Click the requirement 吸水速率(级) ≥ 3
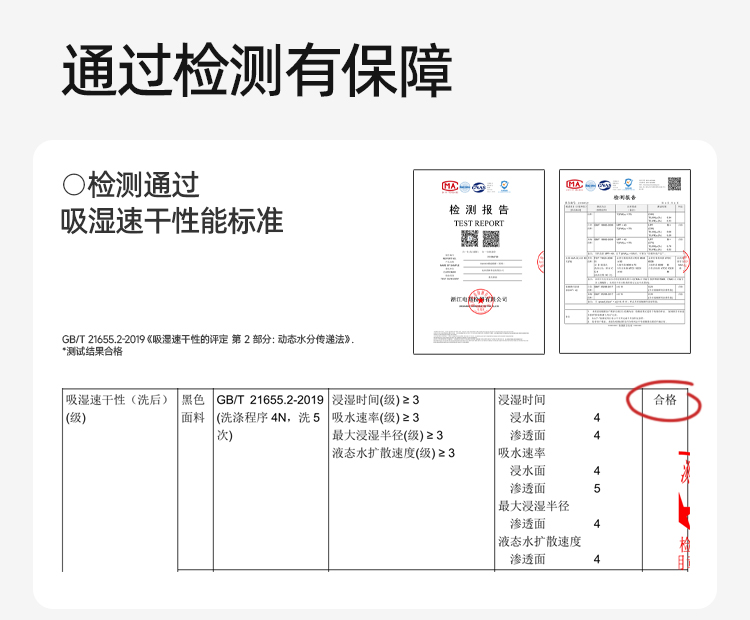750x620 pixels. pos(375,418)
